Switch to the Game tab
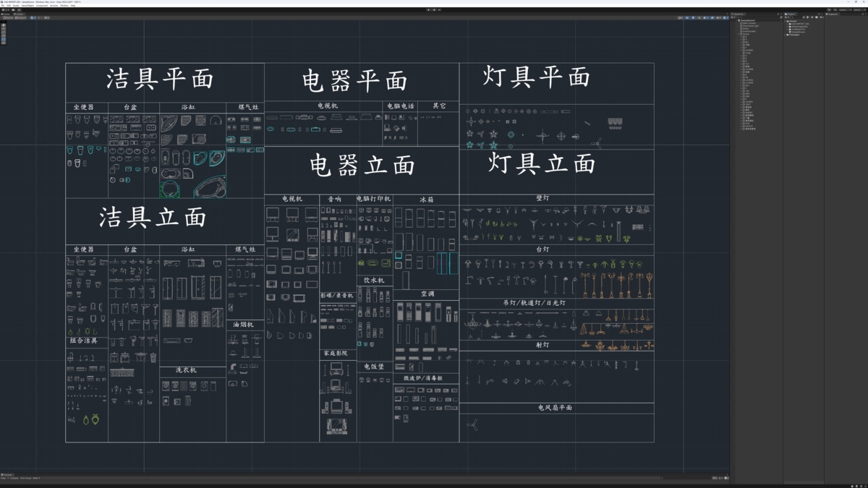 click(x=6, y=14)
